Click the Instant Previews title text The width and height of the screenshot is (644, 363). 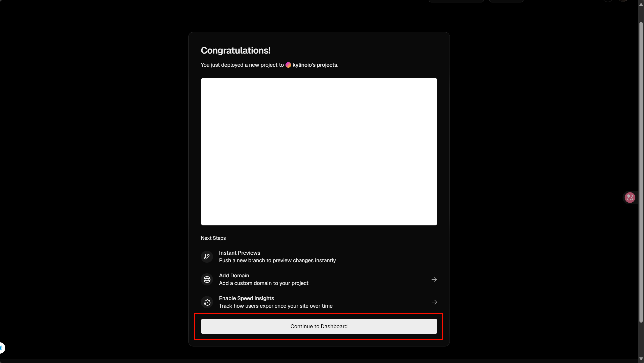pos(240,253)
